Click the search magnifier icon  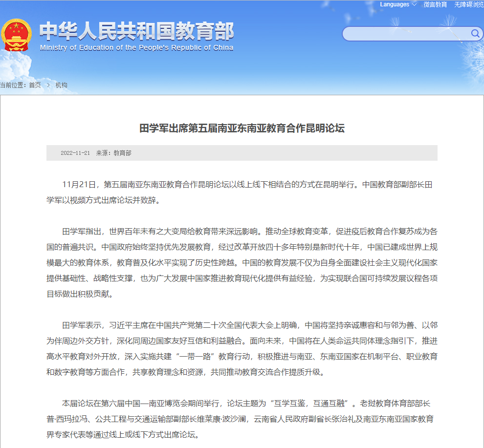(475, 33)
